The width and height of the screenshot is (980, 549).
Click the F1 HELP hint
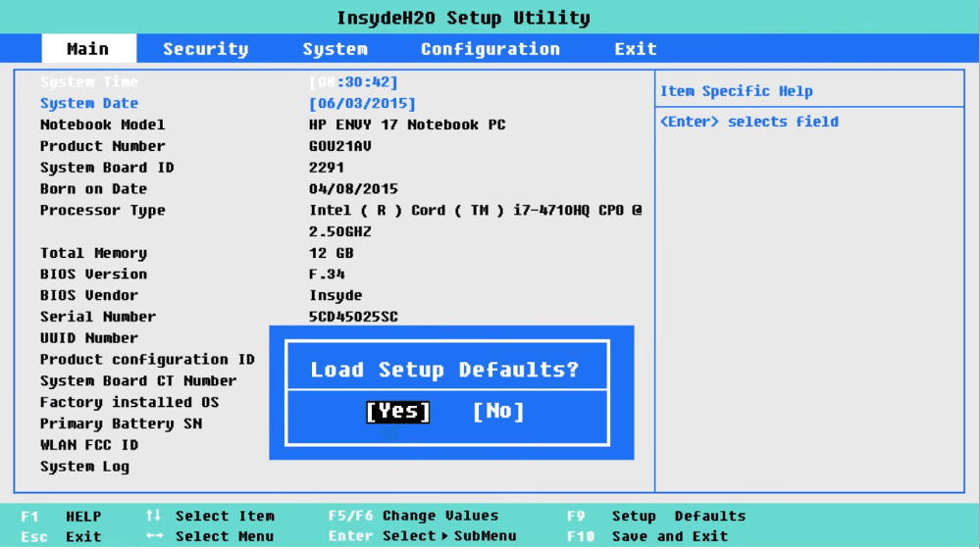point(61,517)
